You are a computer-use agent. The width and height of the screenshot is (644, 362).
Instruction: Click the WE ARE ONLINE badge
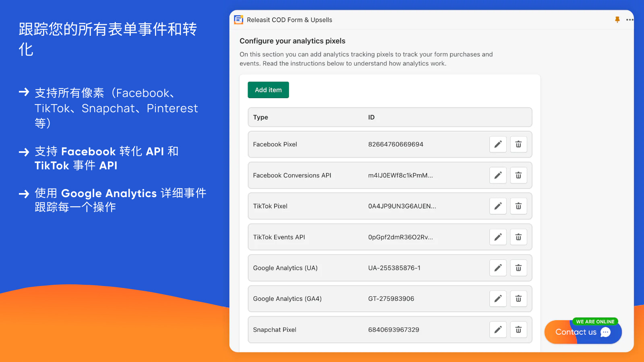pos(595,322)
